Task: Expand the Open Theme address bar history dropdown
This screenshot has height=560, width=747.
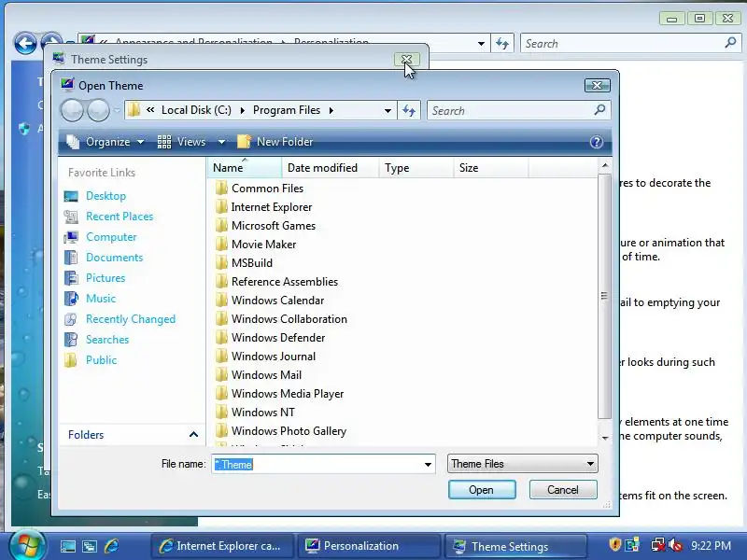Action: pyautogui.click(x=388, y=110)
